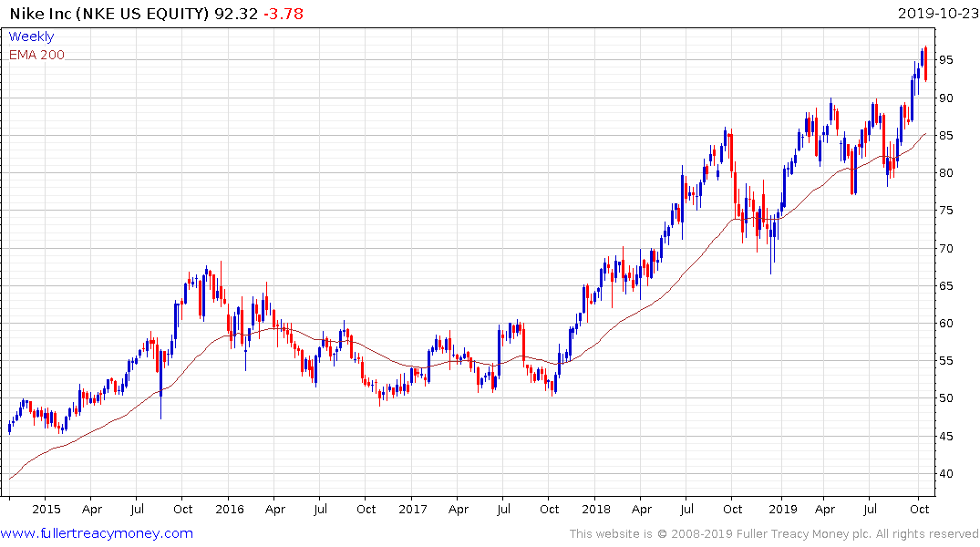Click the 55 price axis label
The width and height of the screenshot is (980, 547).
pyautogui.click(x=945, y=361)
